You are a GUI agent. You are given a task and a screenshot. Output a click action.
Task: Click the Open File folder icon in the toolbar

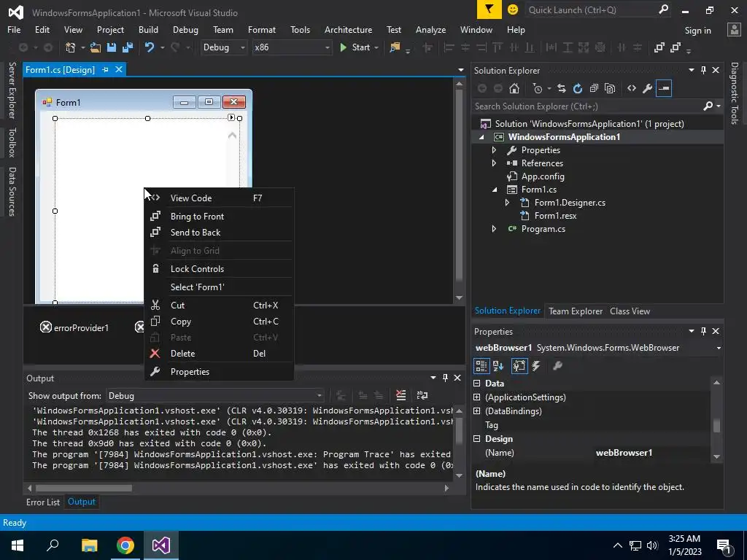(x=96, y=47)
